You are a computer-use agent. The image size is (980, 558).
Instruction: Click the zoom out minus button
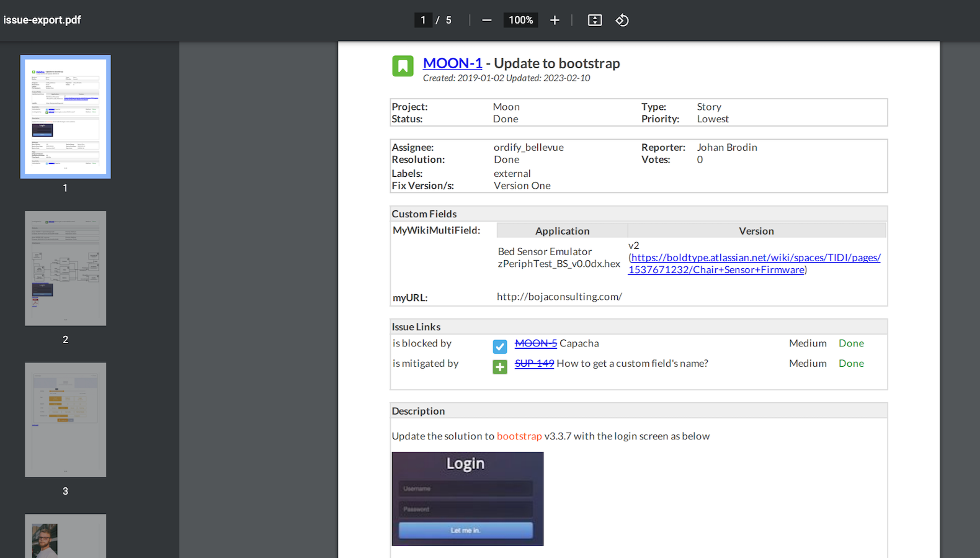[487, 20]
